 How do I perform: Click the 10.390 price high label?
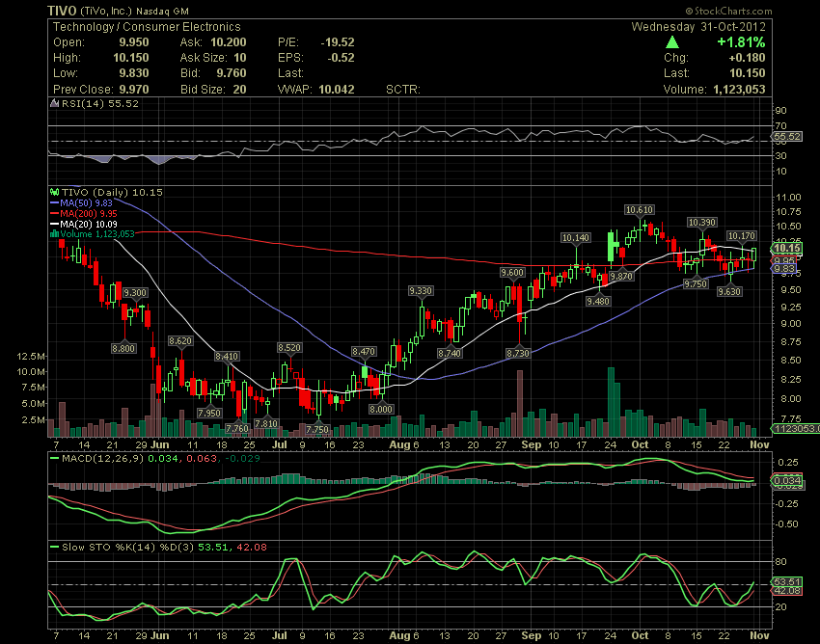click(x=701, y=223)
